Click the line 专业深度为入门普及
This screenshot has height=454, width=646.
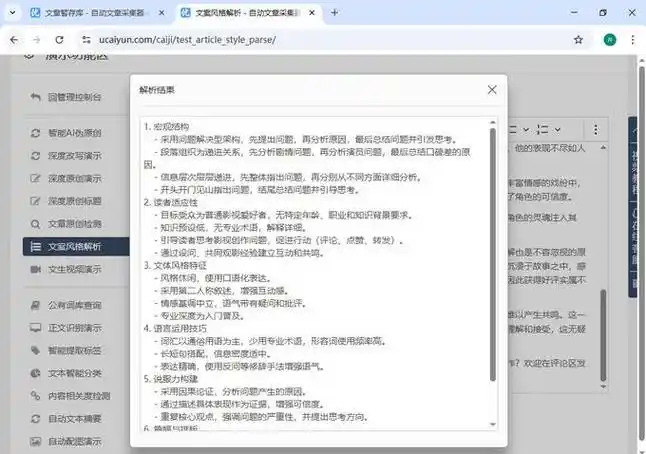click(x=202, y=316)
